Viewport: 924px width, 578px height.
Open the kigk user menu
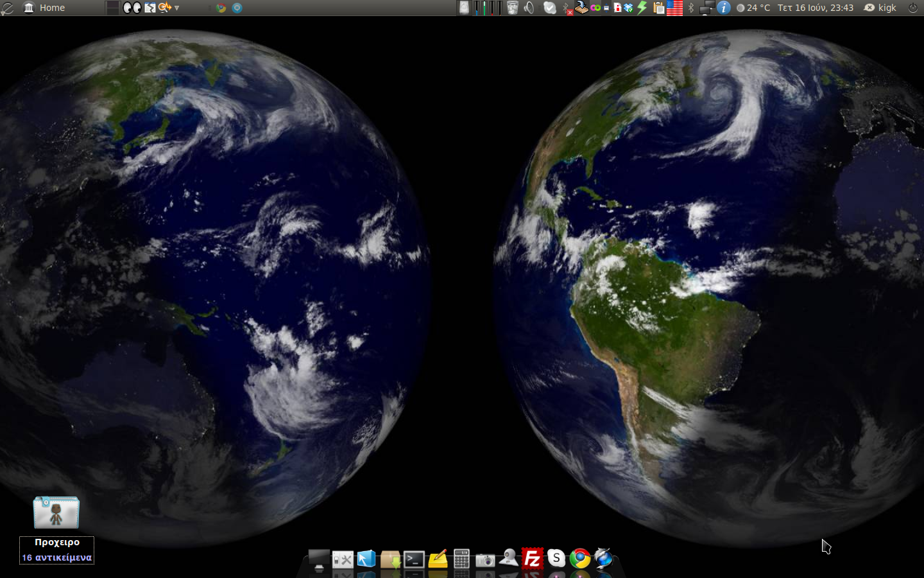pos(880,8)
